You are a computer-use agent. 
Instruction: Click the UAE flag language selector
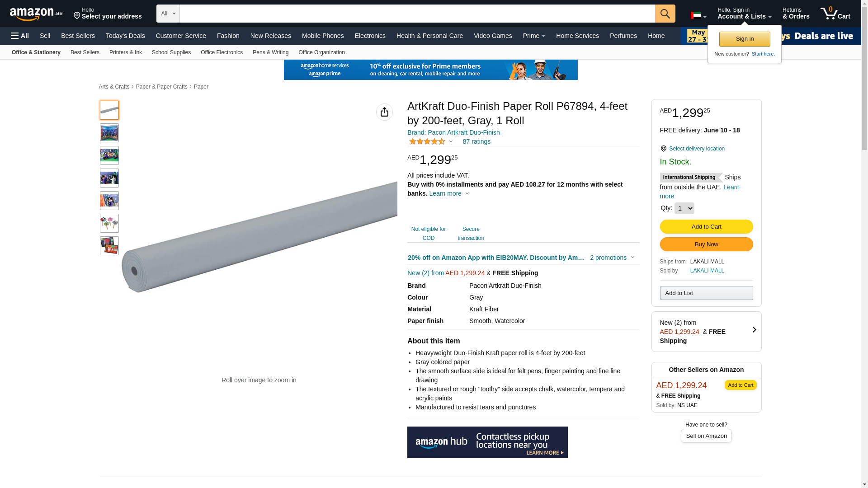698,16
